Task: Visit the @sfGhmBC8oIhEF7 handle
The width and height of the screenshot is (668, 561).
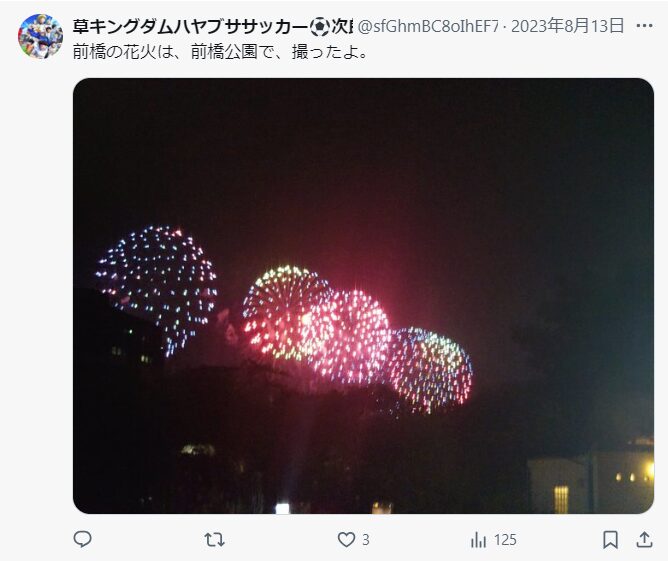Action: pos(428,27)
